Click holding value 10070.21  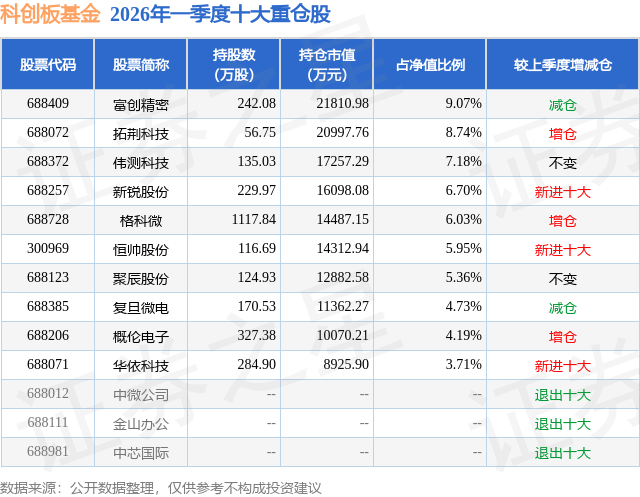[x=343, y=335]
